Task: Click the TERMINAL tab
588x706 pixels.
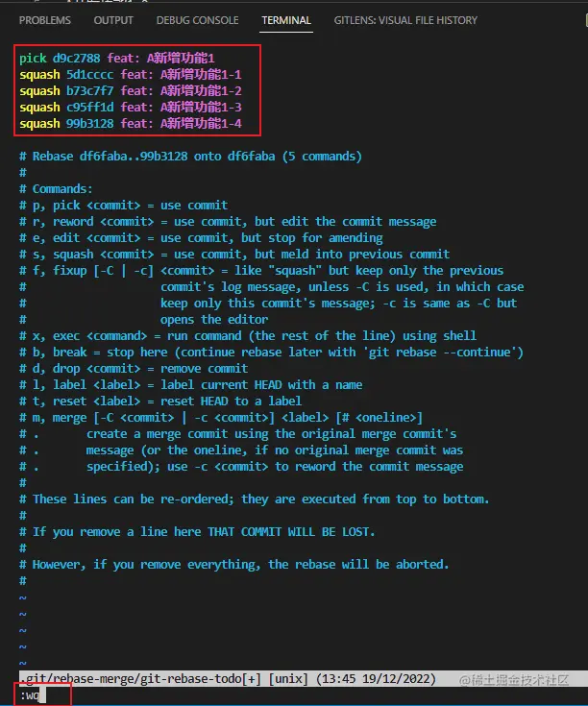Action: coord(286,20)
